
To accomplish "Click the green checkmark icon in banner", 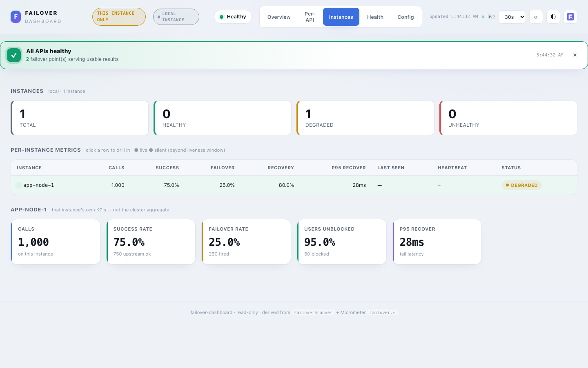I will pyautogui.click(x=14, y=55).
